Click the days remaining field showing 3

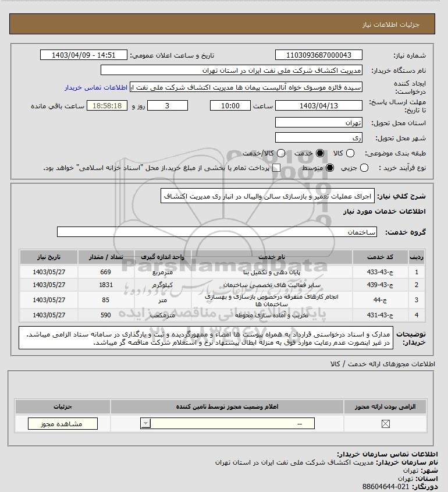point(168,106)
